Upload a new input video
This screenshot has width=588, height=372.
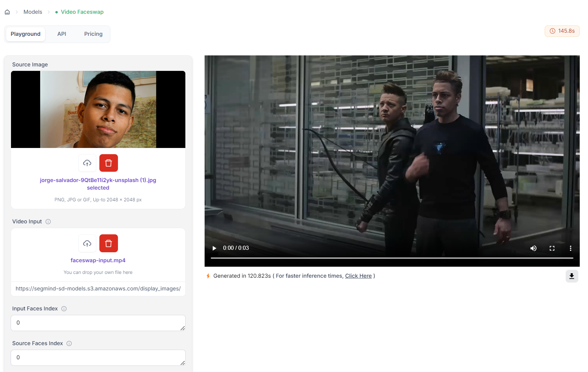87,244
